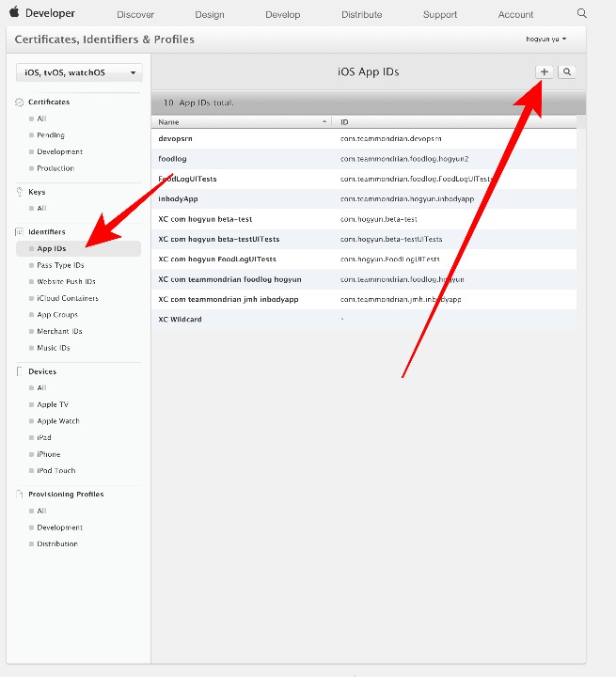Select iCloud Containers
616x677 pixels.
pos(68,298)
